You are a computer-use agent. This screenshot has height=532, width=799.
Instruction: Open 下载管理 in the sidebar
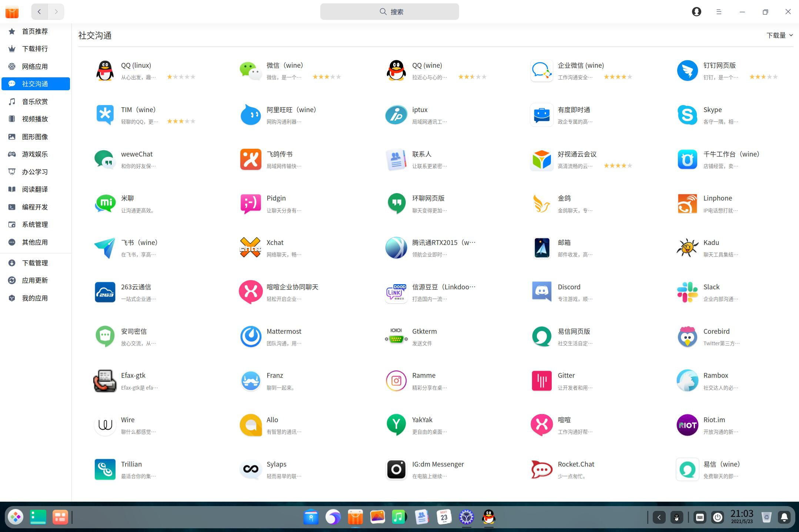point(36,263)
